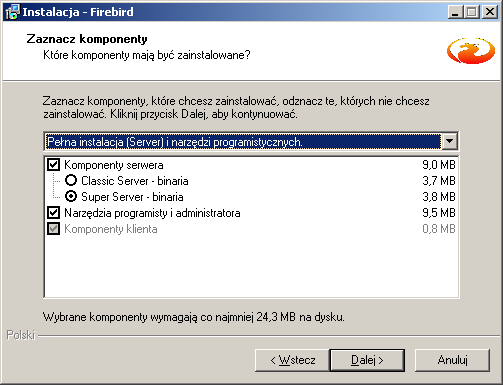Screen dimensions: 503x385
Task: Uncheck the Komponenty serwera checkbox
Action: 54,165
